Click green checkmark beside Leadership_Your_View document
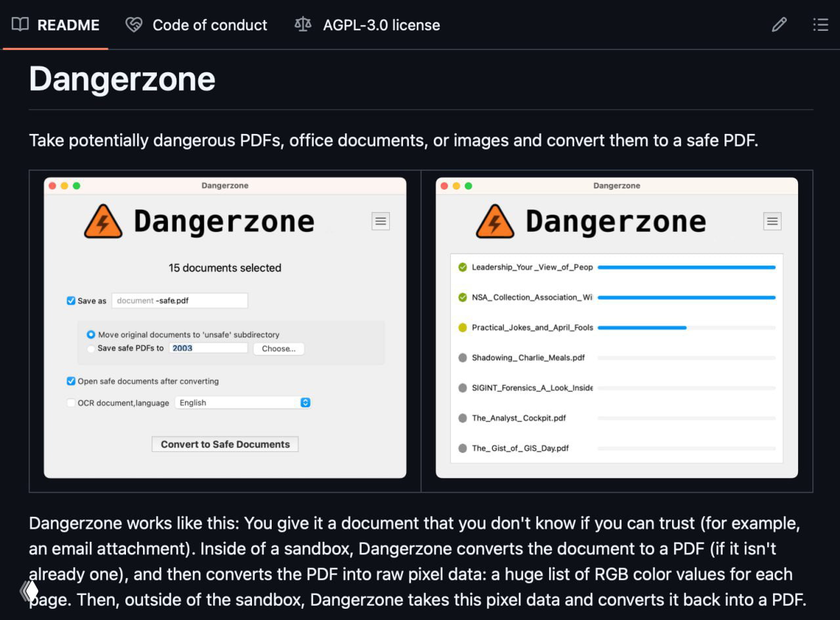 463,267
